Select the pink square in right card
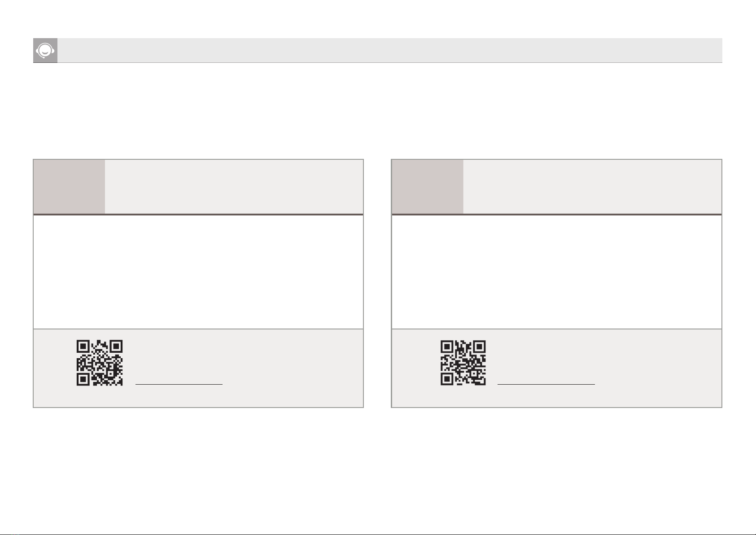Viewport: 756px width, 535px height. pyautogui.click(x=428, y=186)
